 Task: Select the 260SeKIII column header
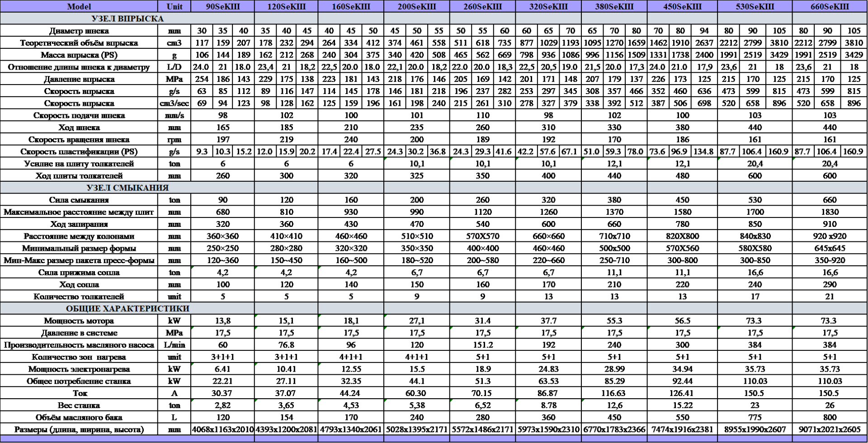click(482, 6)
